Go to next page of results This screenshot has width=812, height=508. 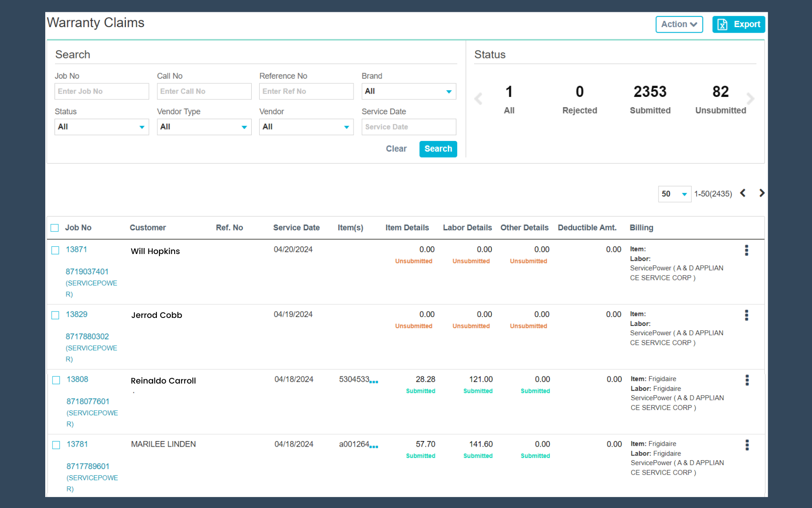pos(762,193)
